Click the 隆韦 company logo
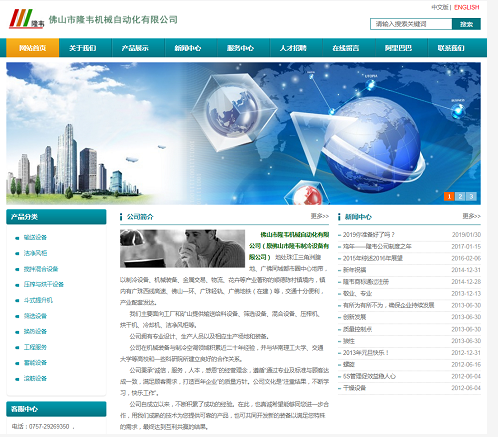Image resolution: width=498 pixels, height=437 pixels. point(26,19)
